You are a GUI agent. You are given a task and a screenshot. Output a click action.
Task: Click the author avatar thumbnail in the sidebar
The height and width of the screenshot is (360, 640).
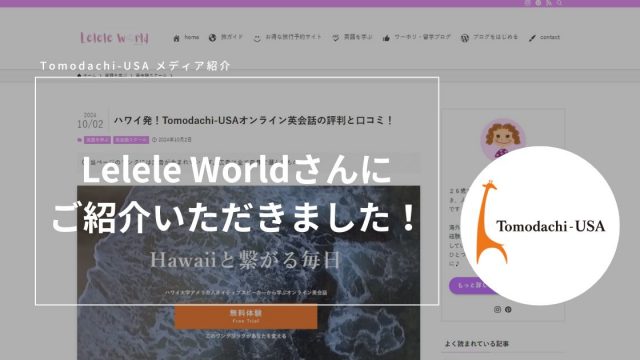pyautogui.click(x=503, y=139)
